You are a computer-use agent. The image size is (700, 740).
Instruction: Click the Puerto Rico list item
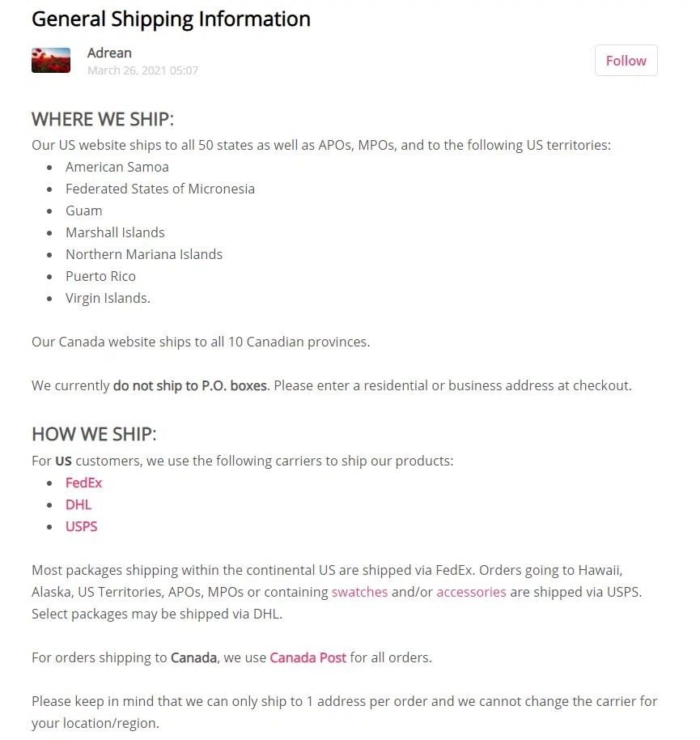101,276
